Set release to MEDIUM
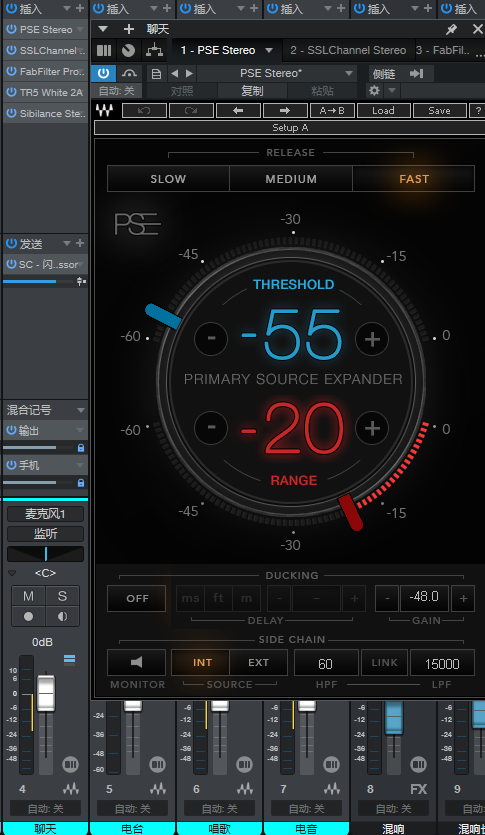This screenshot has height=835, width=485. pos(291,179)
